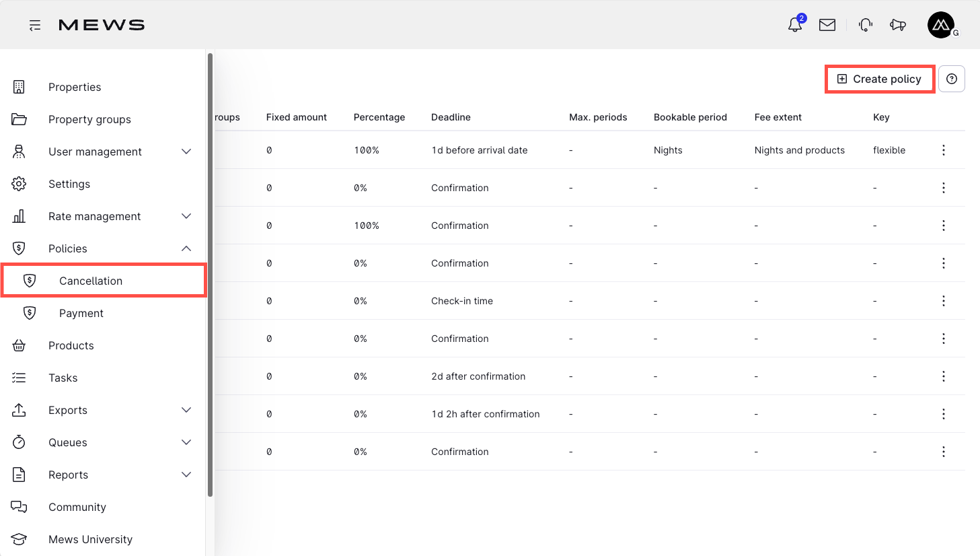Click the "Nights" bookable period cell
This screenshot has width=980, height=556.
click(x=668, y=150)
